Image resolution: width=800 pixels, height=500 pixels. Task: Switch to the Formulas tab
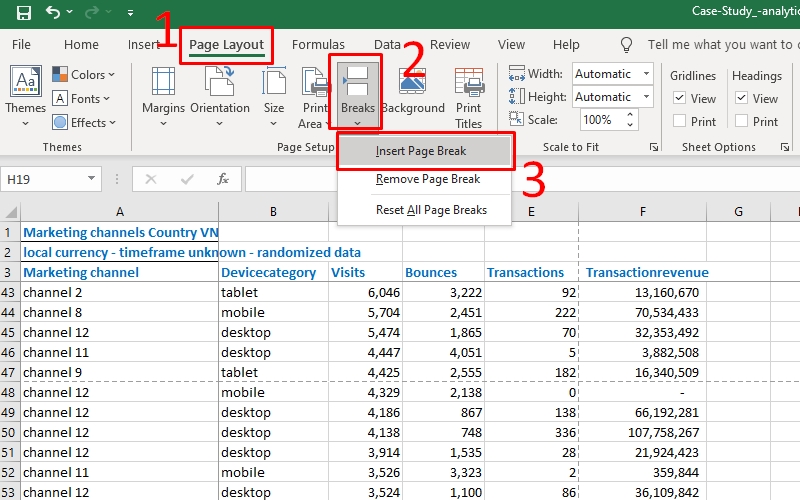[318, 45]
